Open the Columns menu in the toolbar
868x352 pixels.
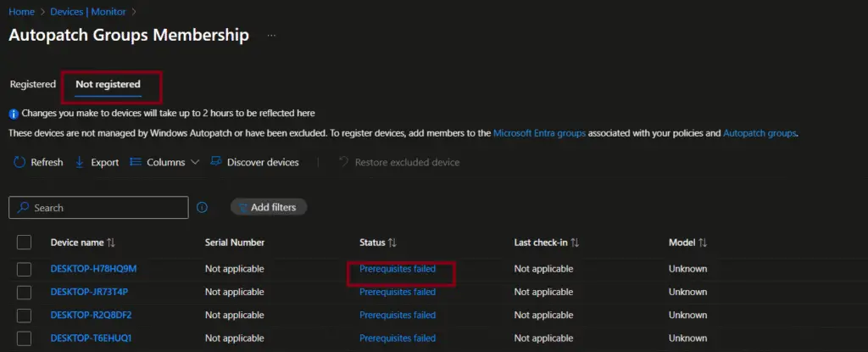coord(165,162)
